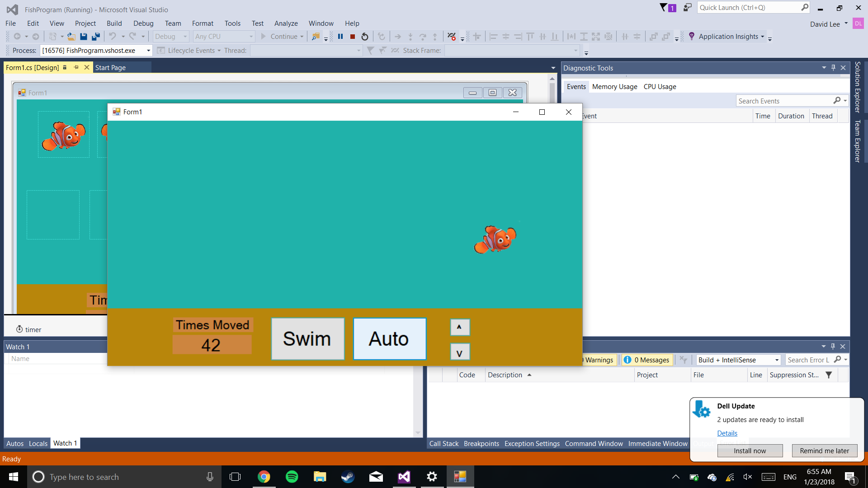The image size is (868, 488).
Task: Open the Continue button dropdown arrow
Action: tap(302, 37)
